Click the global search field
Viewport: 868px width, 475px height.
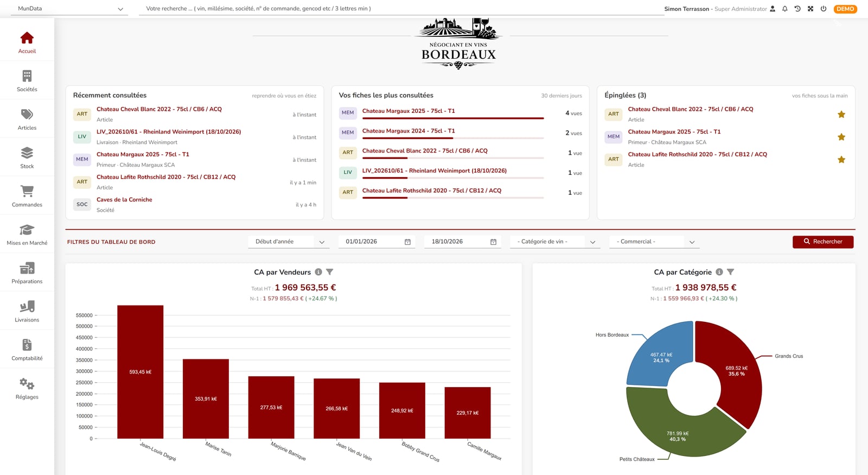tap(401, 9)
